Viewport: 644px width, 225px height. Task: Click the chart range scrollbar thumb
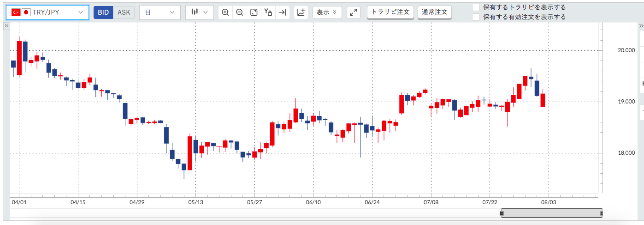(x=552, y=213)
